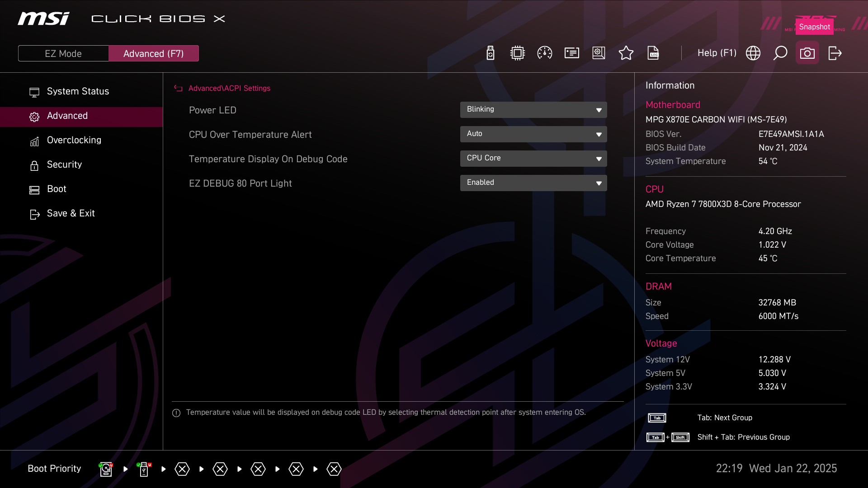Take a screenshot with the camera icon
Image resolution: width=868 pixels, height=488 pixels.
point(807,53)
